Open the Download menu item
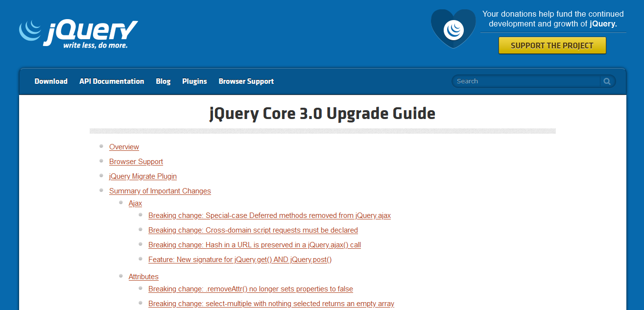This screenshot has width=644, height=310. [51, 81]
